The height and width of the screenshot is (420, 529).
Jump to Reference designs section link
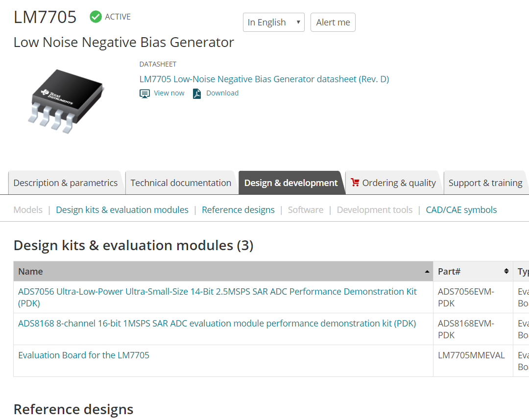238,210
